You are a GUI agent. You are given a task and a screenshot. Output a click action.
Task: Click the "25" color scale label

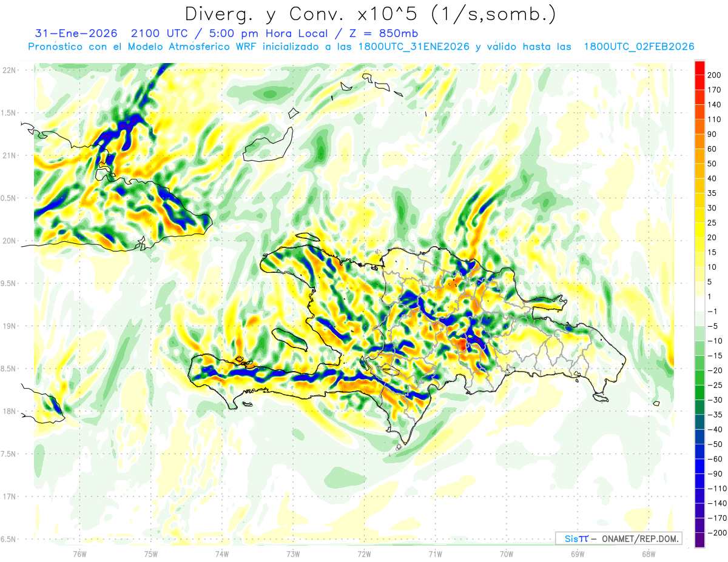click(712, 222)
